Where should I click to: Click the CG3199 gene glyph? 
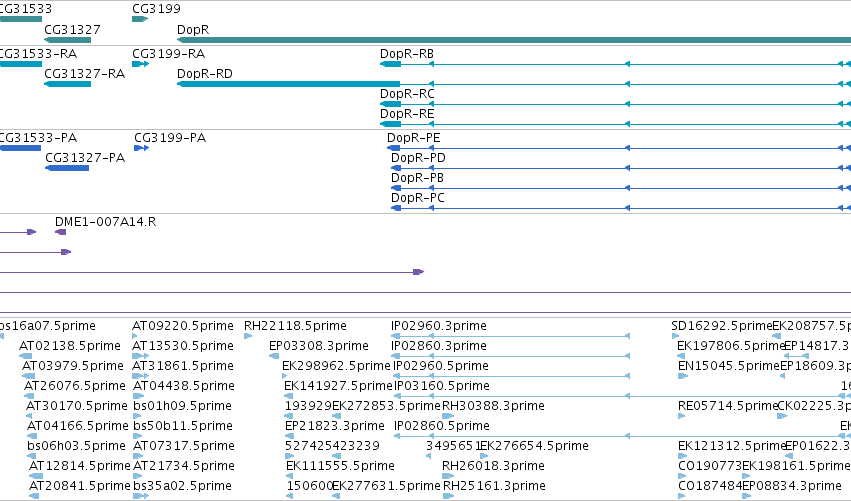140,19
